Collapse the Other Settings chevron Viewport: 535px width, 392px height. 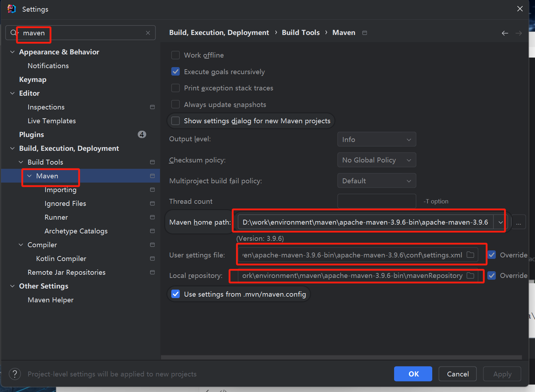pos(12,286)
